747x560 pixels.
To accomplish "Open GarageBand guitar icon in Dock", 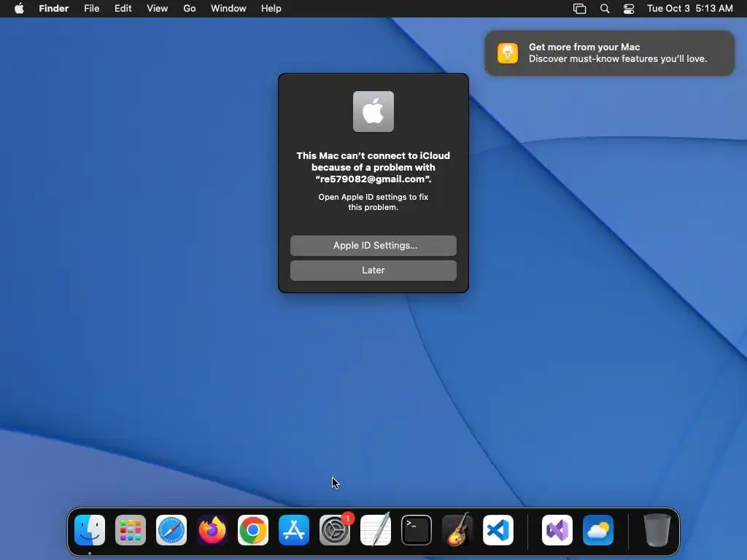I will (x=457, y=530).
